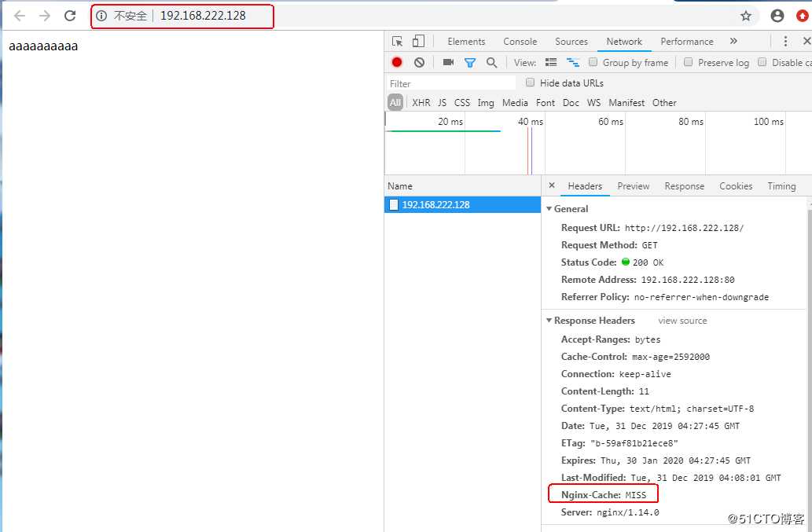Click the view source link
The image size is (812, 532).
click(682, 321)
